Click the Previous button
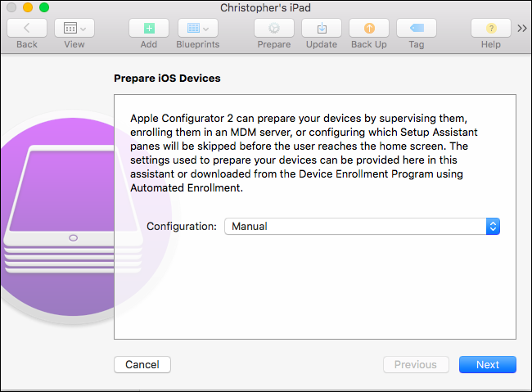The height and width of the screenshot is (392, 532). [x=416, y=364]
